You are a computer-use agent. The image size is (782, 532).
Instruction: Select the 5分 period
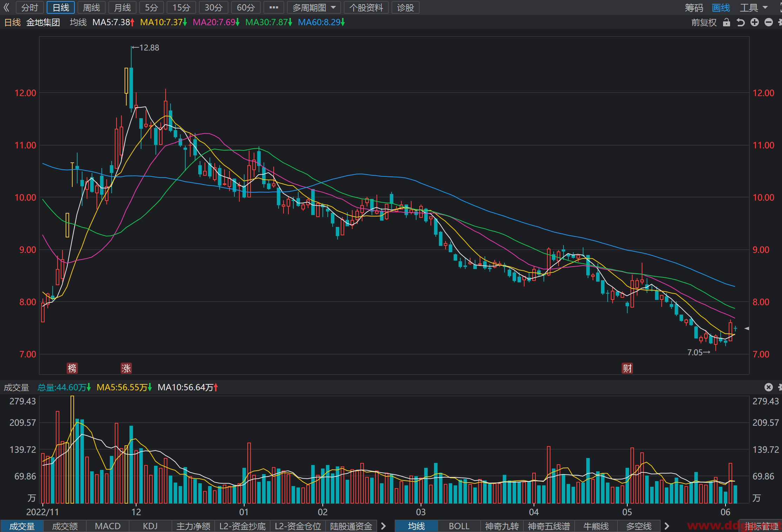pyautogui.click(x=152, y=7)
